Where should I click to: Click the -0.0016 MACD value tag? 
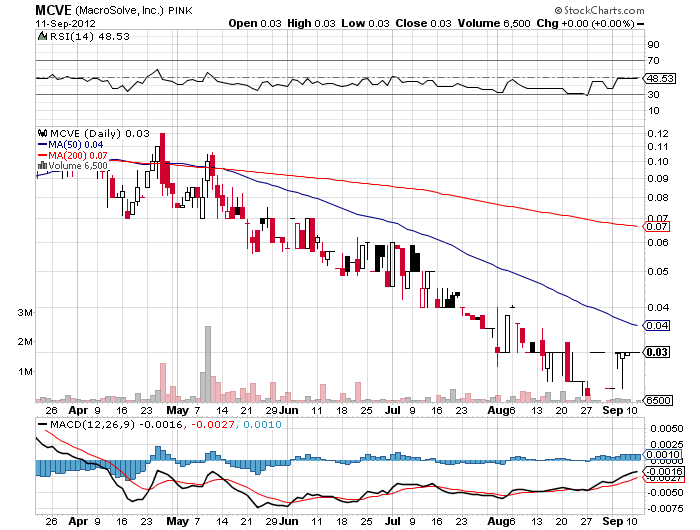pyautogui.click(x=663, y=472)
